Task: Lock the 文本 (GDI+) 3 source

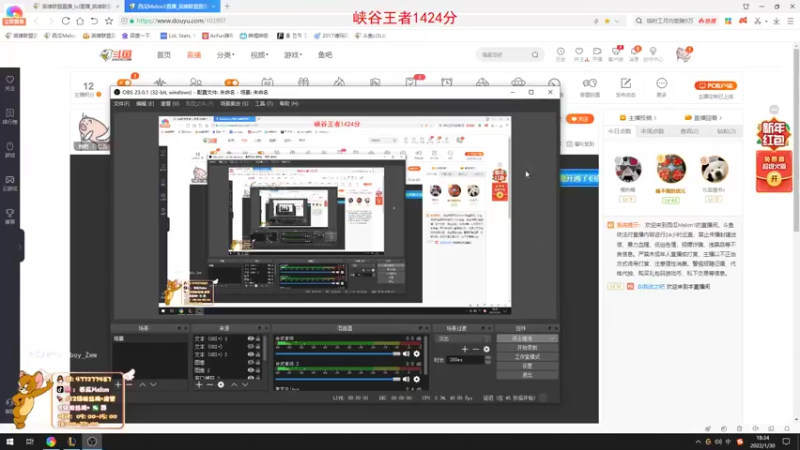Action: pyautogui.click(x=258, y=339)
